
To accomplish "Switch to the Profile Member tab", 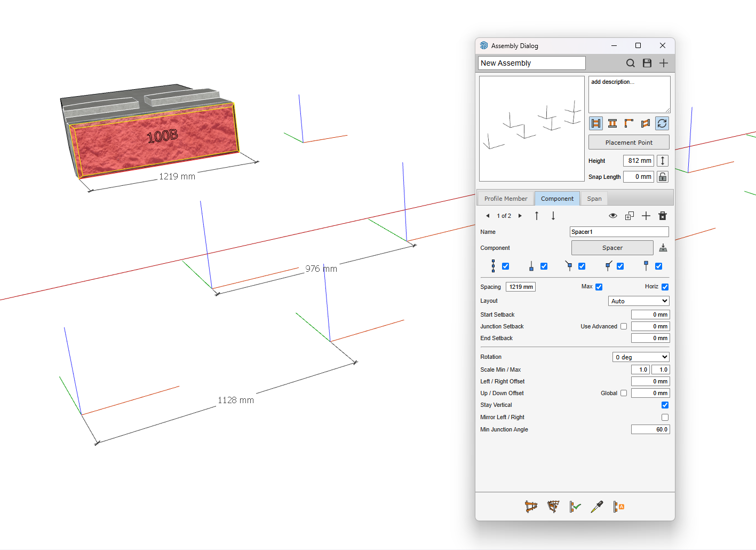I will (505, 199).
